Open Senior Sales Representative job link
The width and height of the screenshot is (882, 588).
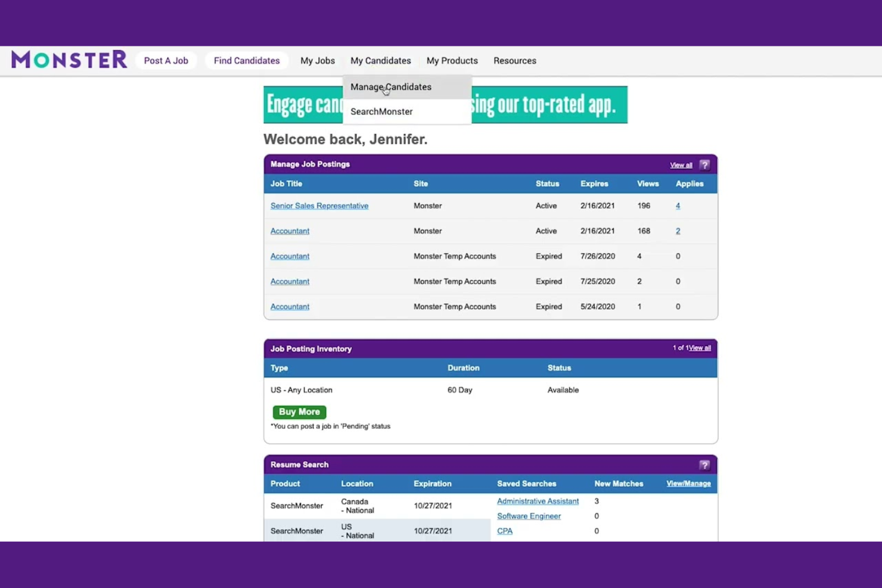[319, 206]
